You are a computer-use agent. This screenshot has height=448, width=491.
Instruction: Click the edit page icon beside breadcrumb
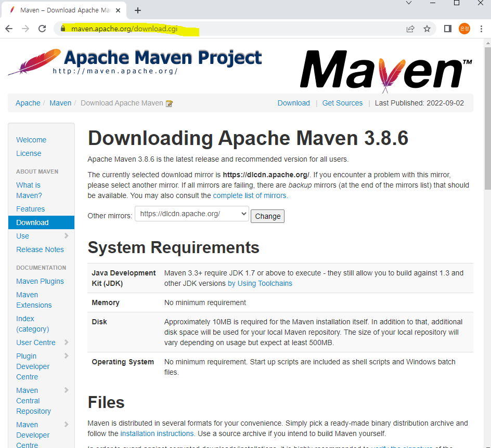169,103
